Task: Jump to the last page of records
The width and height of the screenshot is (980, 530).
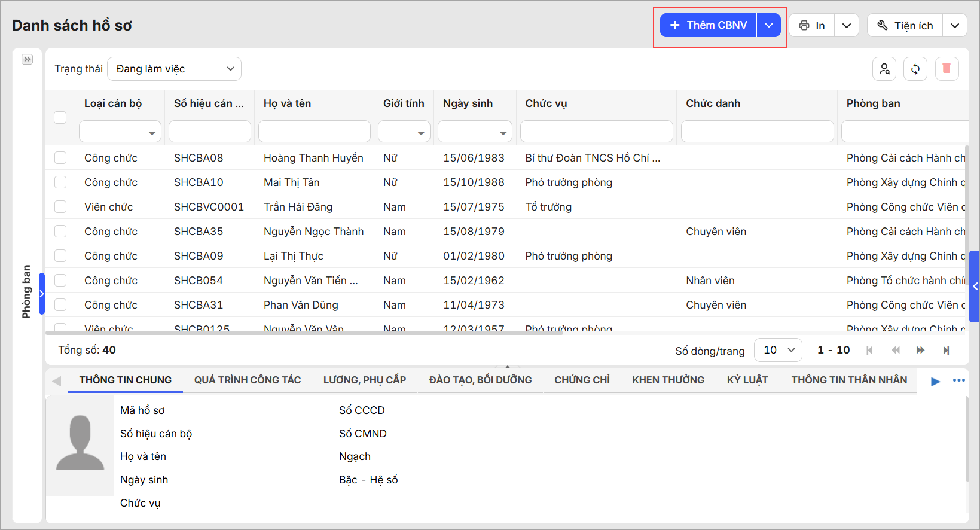Action: click(x=946, y=350)
